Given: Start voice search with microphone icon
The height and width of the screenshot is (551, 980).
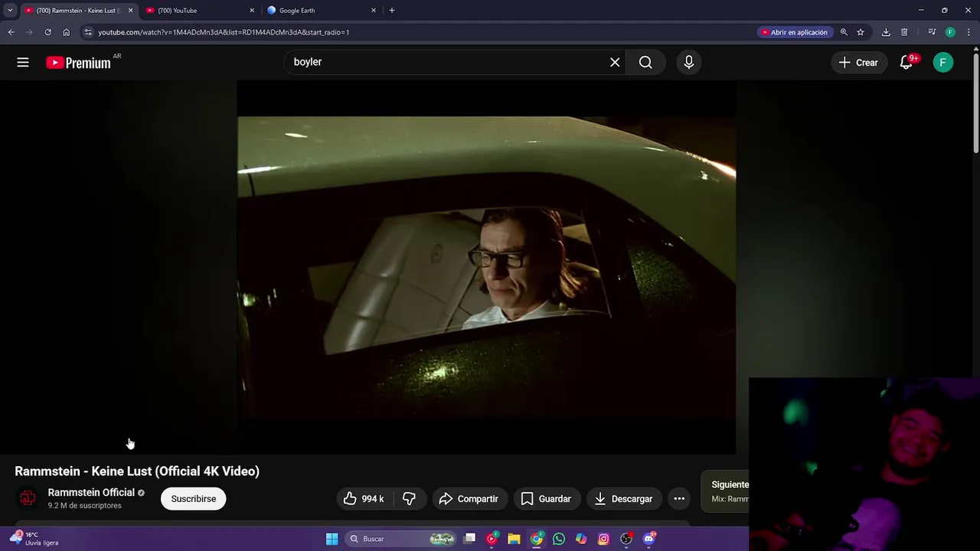Looking at the screenshot, I should 689,63.
